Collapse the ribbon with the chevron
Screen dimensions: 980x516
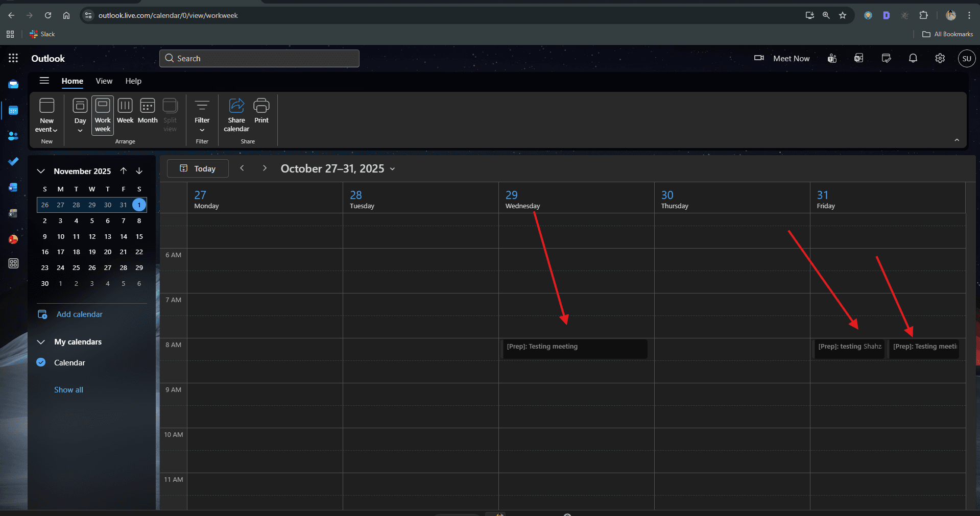coord(957,140)
